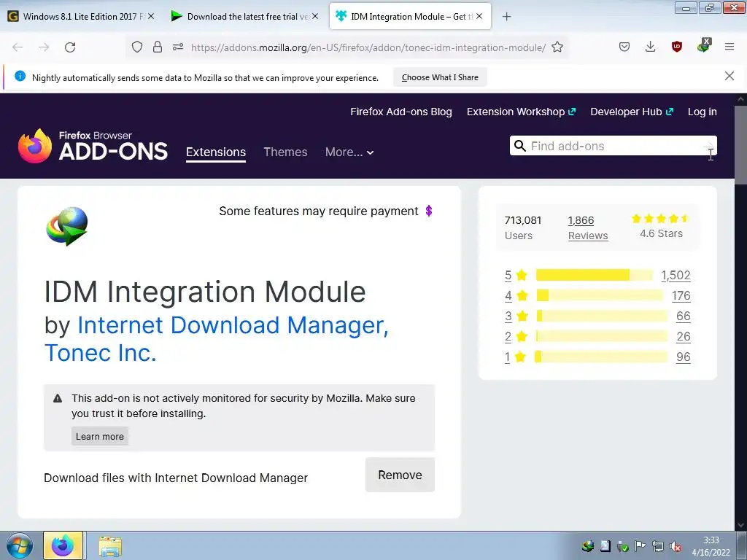Click the IDM add-on globe icon
747x560 pixels.
[x=66, y=226]
